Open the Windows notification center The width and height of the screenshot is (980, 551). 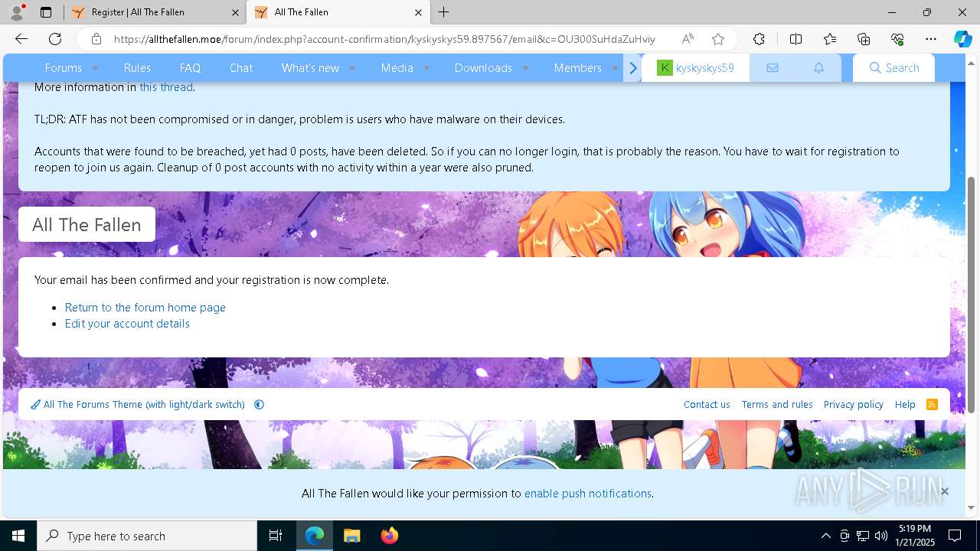[x=955, y=536]
